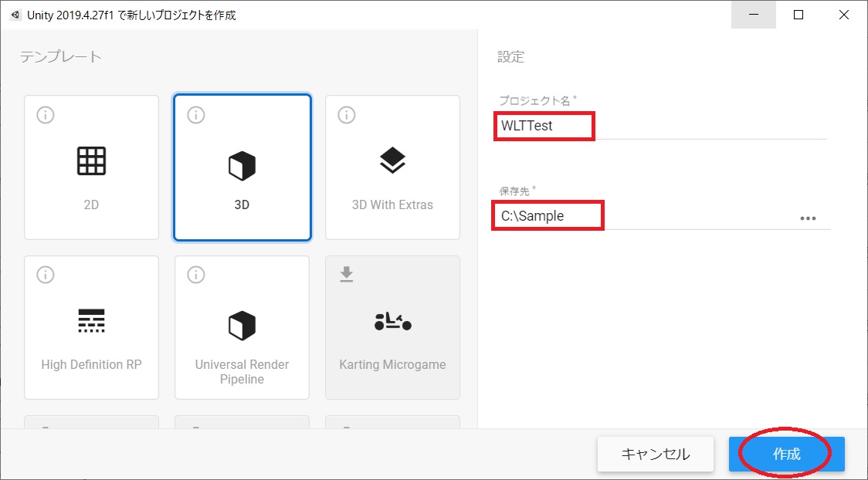The image size is (868, 480).
Task: Open info icon on the 3D template
Action: tap(196, 115)
